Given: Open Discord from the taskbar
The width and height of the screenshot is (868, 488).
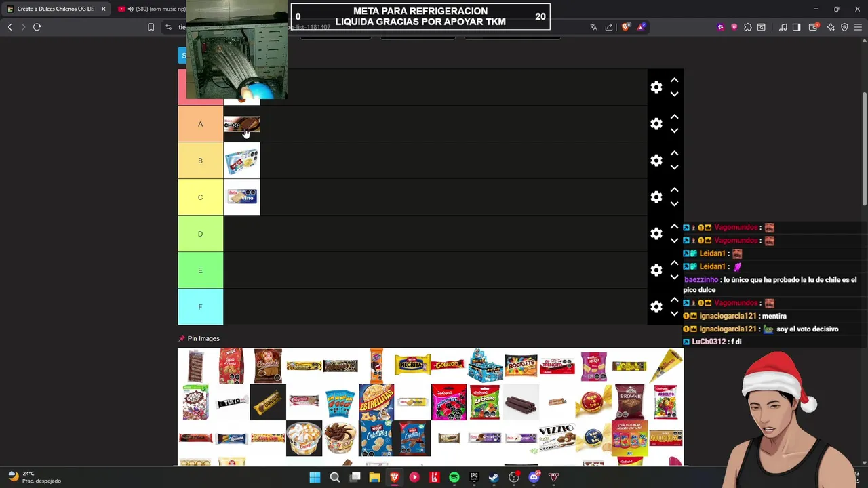Looking at the screenshot, I should pos(534,477).
